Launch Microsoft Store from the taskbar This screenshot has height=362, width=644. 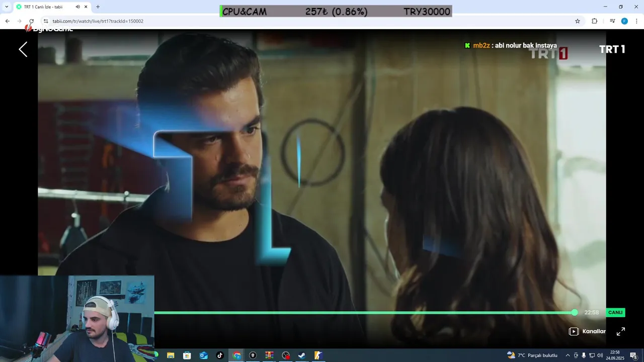187,355
